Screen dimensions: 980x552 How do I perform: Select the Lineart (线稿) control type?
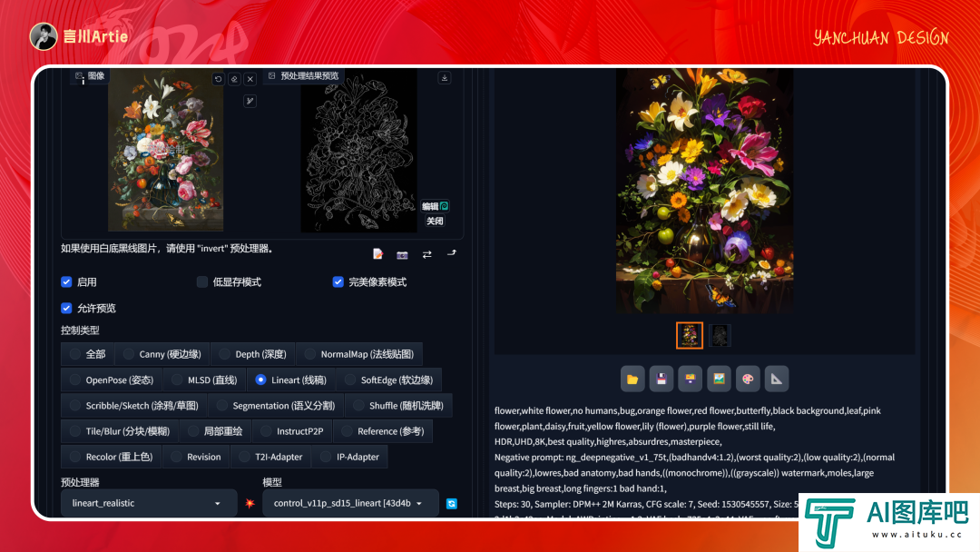(291, 380)
